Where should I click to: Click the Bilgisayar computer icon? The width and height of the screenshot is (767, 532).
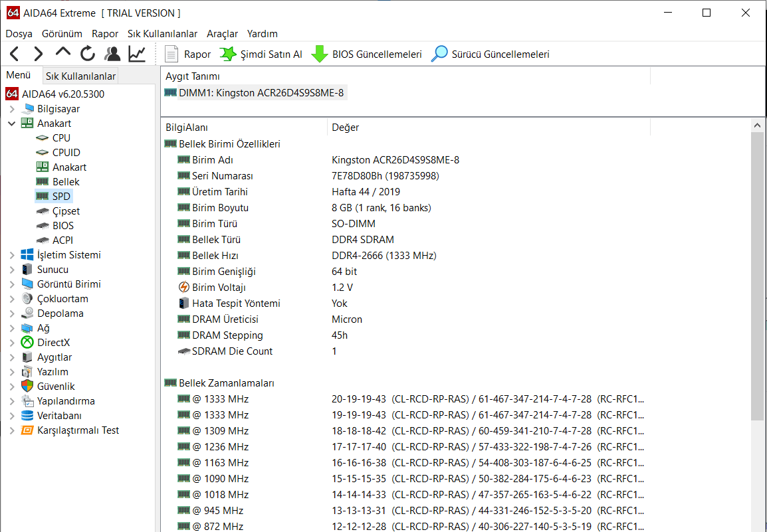pyautogui.click(x=27, y=108)
